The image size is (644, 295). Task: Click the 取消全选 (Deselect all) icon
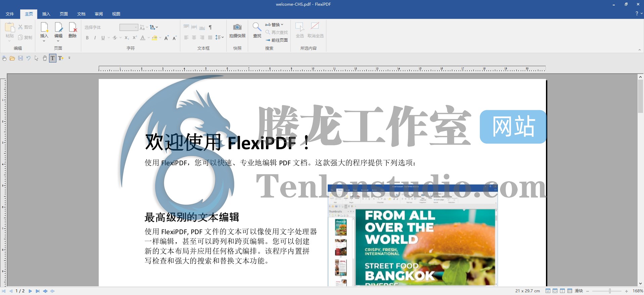tap(315, 26)
